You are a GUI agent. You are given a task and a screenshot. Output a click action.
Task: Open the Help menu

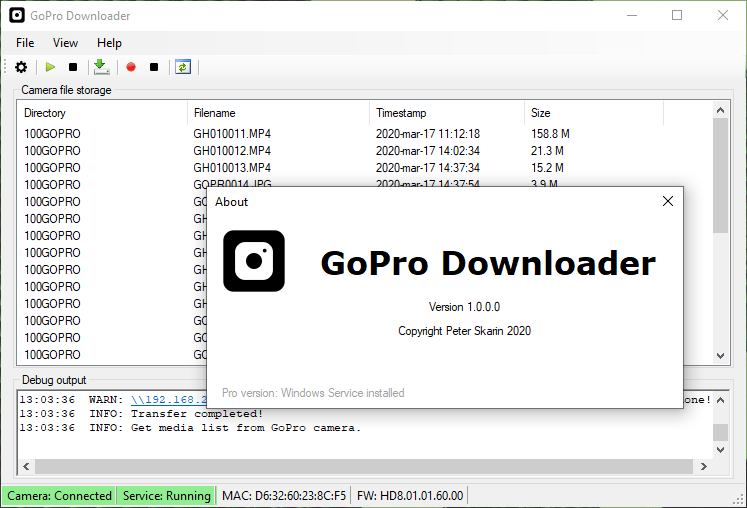(109, 43)
